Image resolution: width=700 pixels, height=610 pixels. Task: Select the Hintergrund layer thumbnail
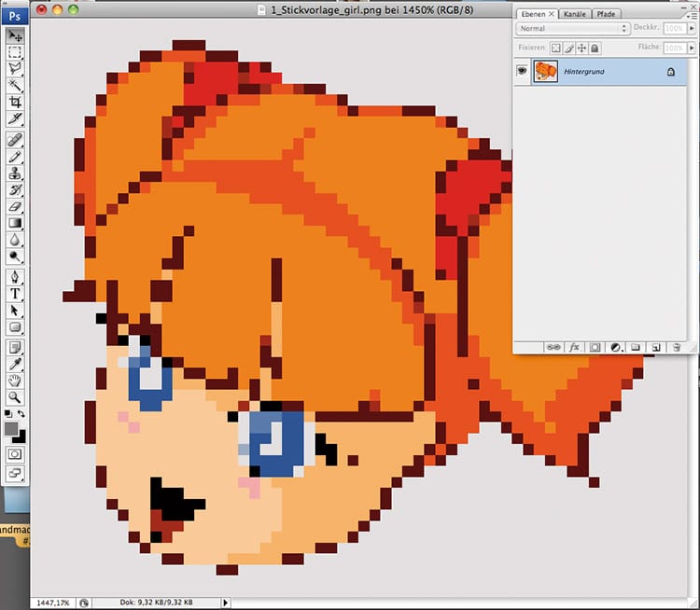(546, 72)
